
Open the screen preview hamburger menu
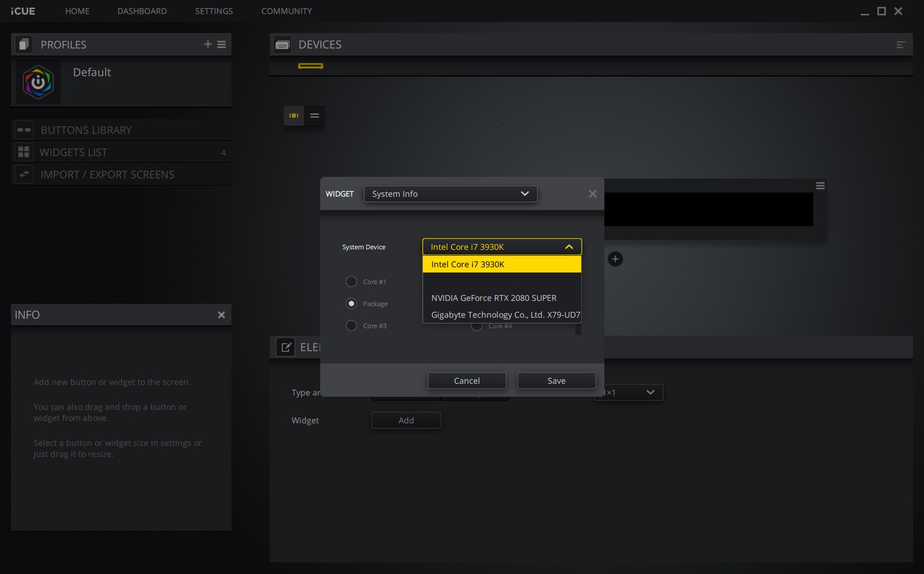tap(820, 186)
